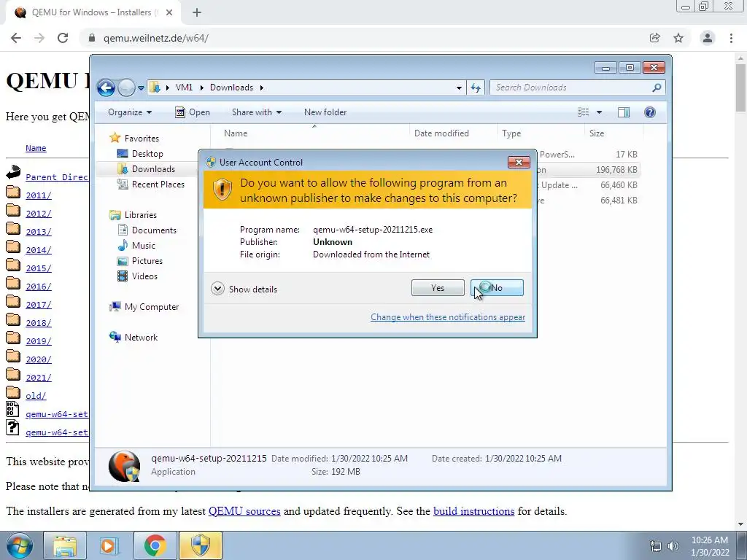The width and height of the screenshot is (747, 560).
Task: Click Chrome back button
Action: pyautogui.click(x=16, y=38)
